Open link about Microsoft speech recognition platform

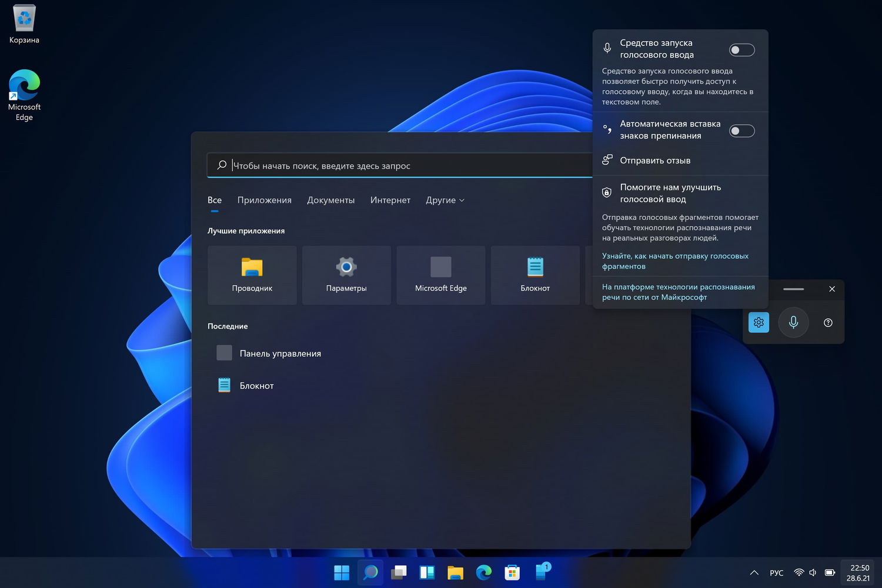[x=679, y=292]
